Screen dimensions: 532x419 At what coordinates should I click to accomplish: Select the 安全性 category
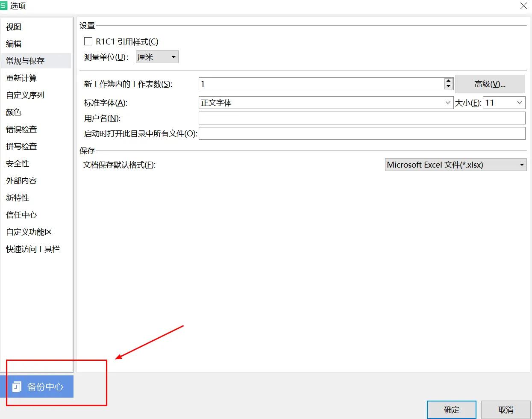(36, 163)
